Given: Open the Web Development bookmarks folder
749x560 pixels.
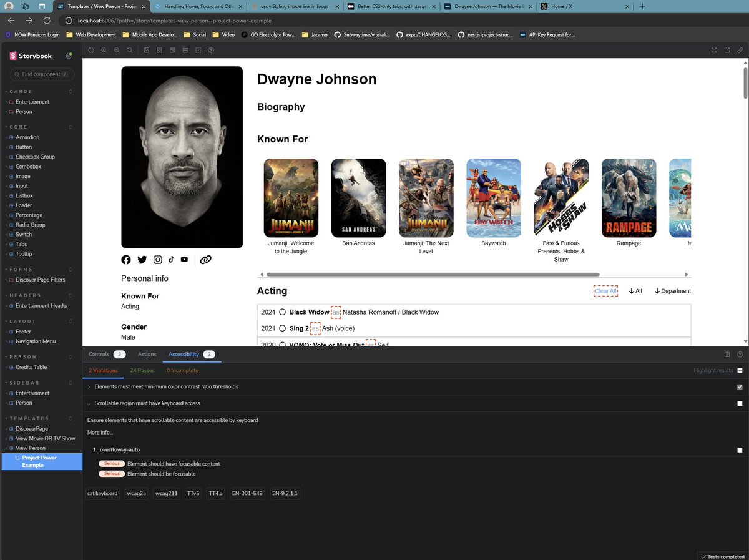Looking at the screenshot, I should coord(91,35).
